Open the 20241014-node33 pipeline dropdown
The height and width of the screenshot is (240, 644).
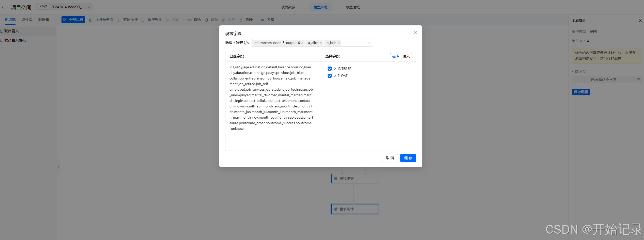click(x=88, y=7)
